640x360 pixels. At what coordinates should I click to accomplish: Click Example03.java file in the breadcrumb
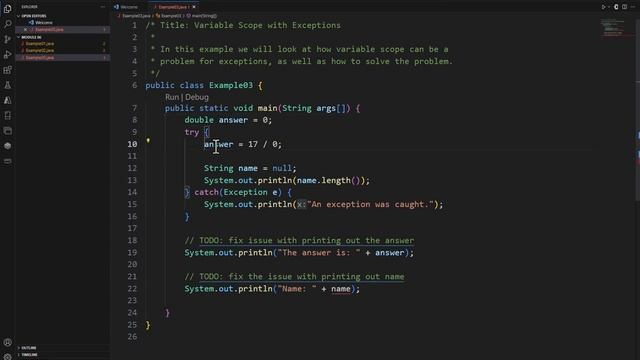[x=135, y=16]
